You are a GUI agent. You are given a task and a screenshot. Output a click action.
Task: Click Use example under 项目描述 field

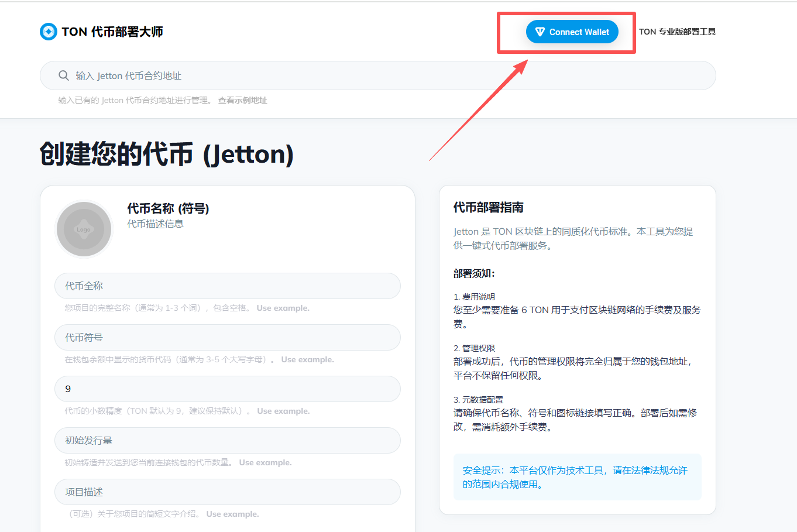coord(232,514)
